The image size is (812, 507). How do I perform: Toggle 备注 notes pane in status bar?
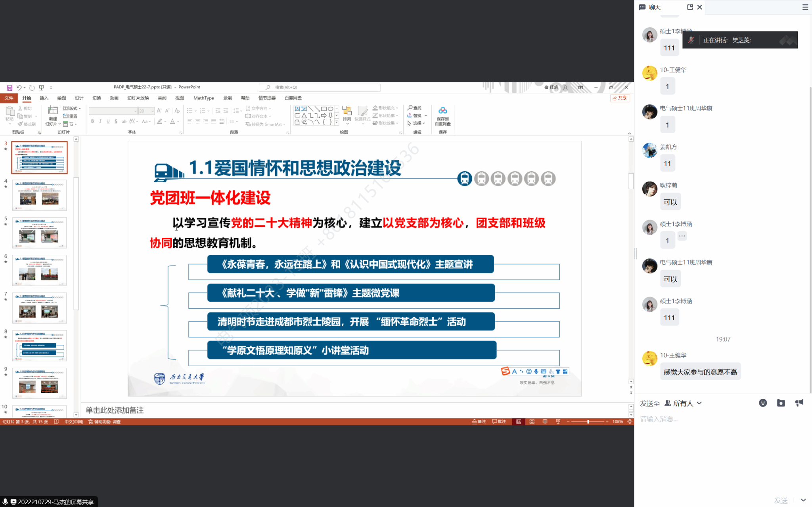pos(479,421)
